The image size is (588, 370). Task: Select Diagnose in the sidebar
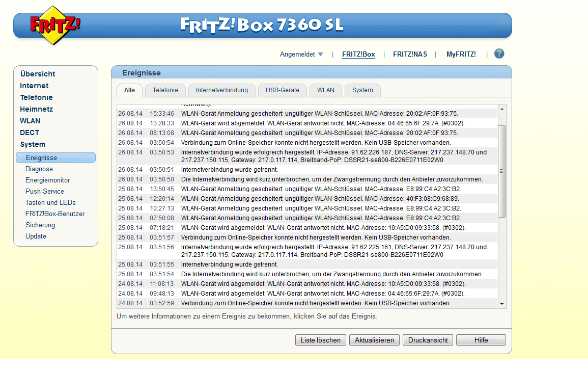39,169
